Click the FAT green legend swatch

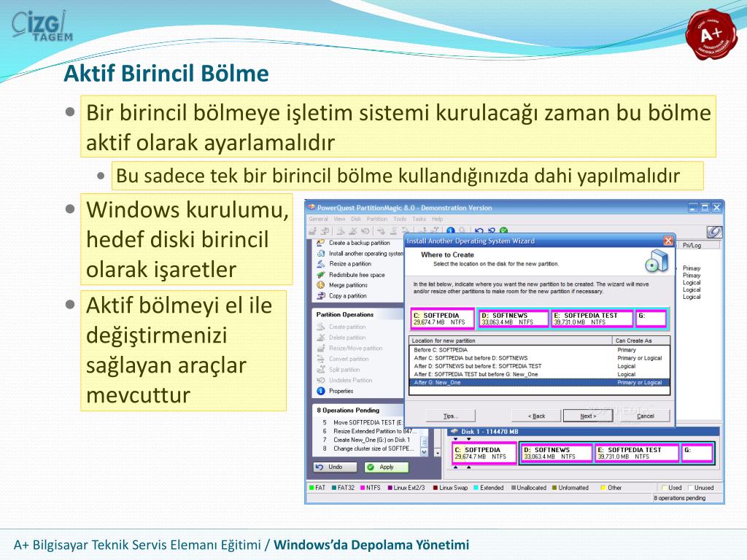click(311, 488)
